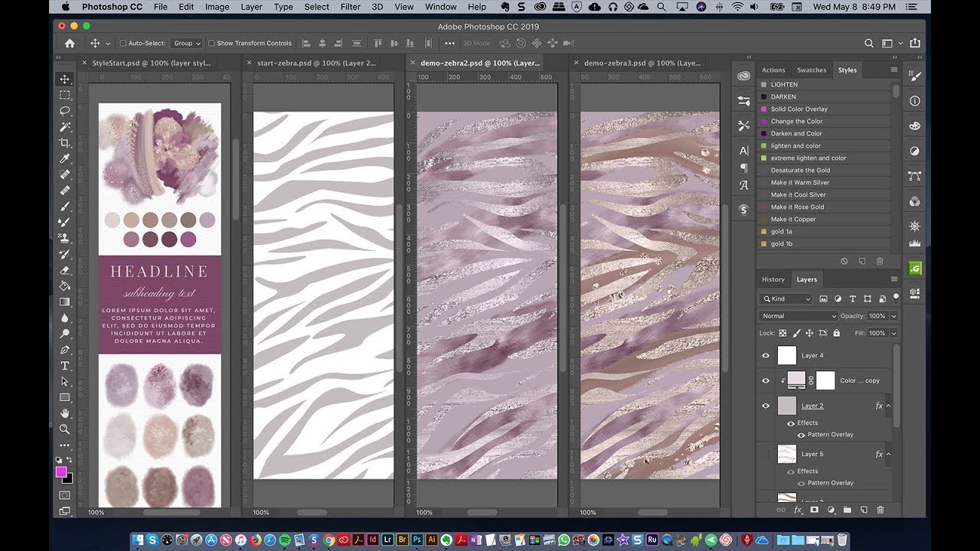The image size is (980, 551).
Task: Open the Kind filter dropdown in Layers
Action: [x=786, y=298]
